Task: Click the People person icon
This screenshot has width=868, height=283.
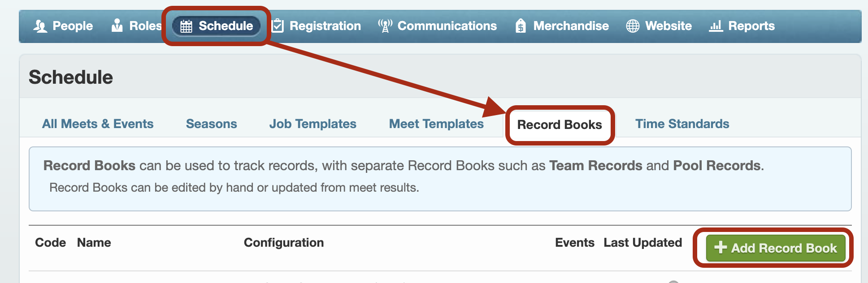Action: pos(40,26)
